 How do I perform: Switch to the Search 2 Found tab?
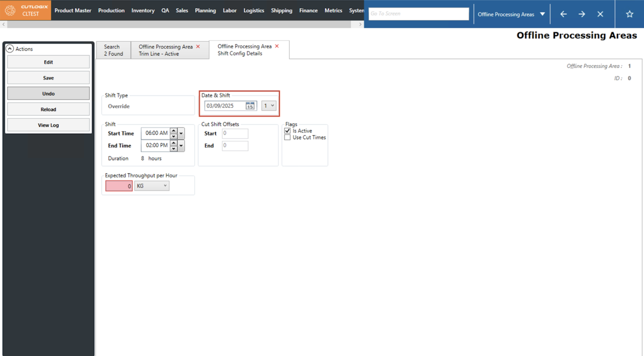(x=113, y=50)
